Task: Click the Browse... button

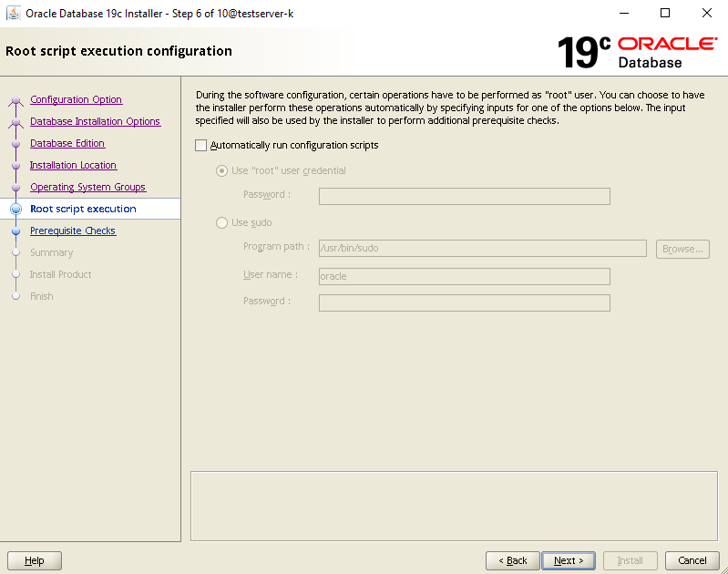Action: click(682, 249)
